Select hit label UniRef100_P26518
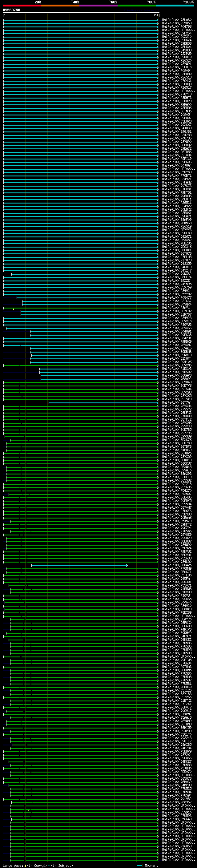Screen dimensions: 197x868 [x=177, y=78]
